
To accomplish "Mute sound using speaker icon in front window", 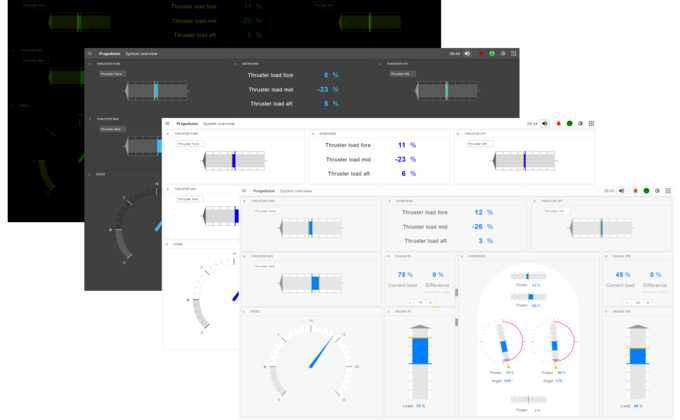I will pyautogui.click(x=622, y=190).
